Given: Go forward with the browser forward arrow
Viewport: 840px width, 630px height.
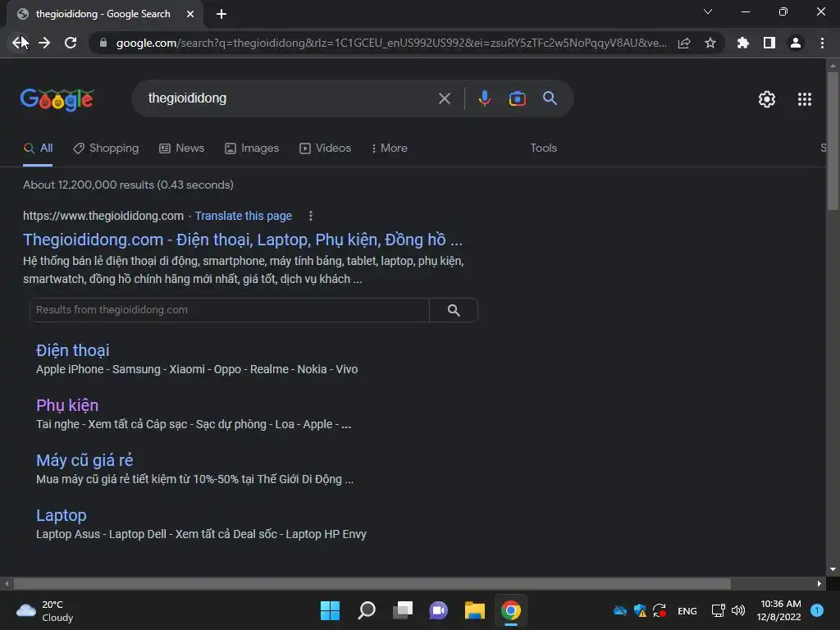Looking at the screenshot, I should click(44, 43).
